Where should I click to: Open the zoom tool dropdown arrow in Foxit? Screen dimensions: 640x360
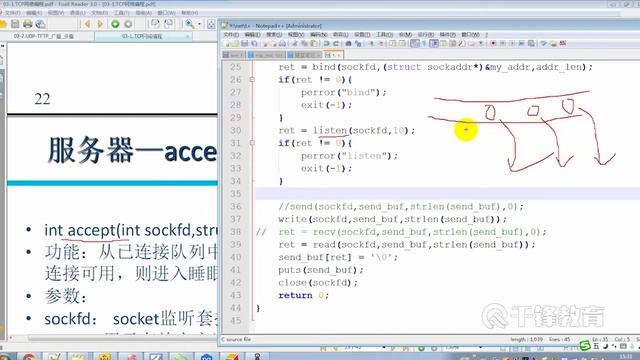point(200,24)
